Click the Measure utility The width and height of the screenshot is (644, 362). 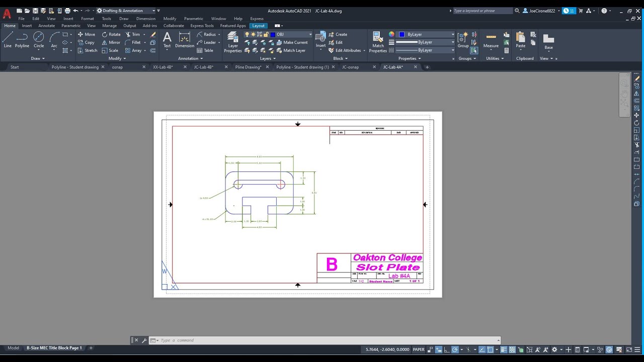point(491,40)
